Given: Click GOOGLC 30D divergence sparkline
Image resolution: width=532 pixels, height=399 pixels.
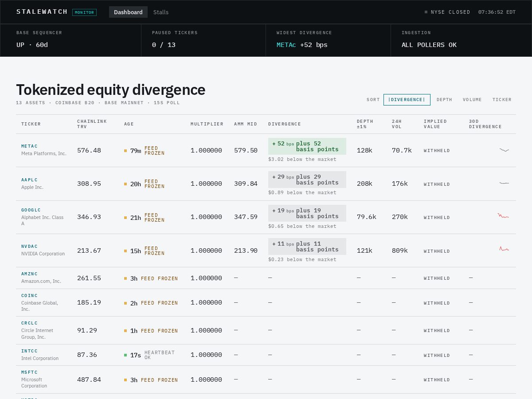Looking at the screenshot, I should (503, 216).
